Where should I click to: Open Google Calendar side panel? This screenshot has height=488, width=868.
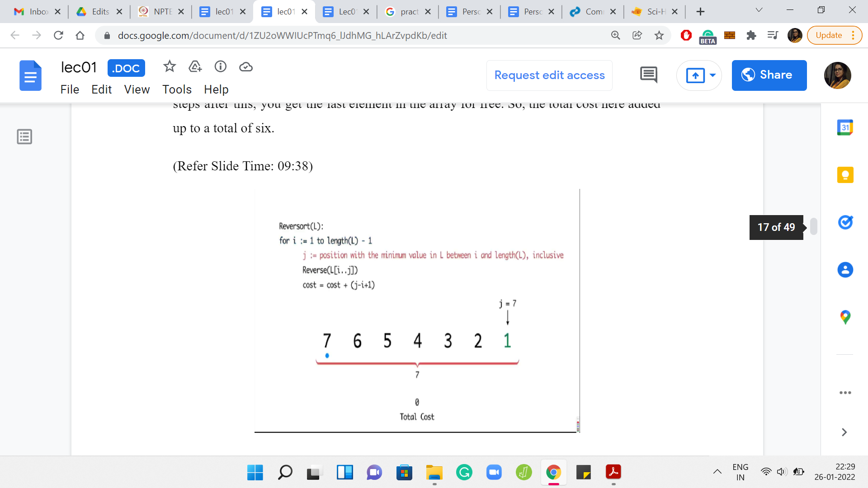[x=845, y=128]
